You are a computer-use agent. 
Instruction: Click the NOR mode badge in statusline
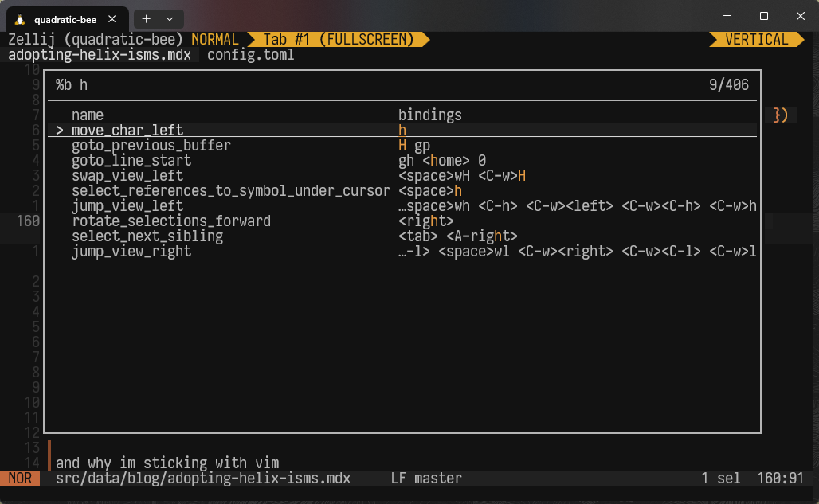(20, 478)
